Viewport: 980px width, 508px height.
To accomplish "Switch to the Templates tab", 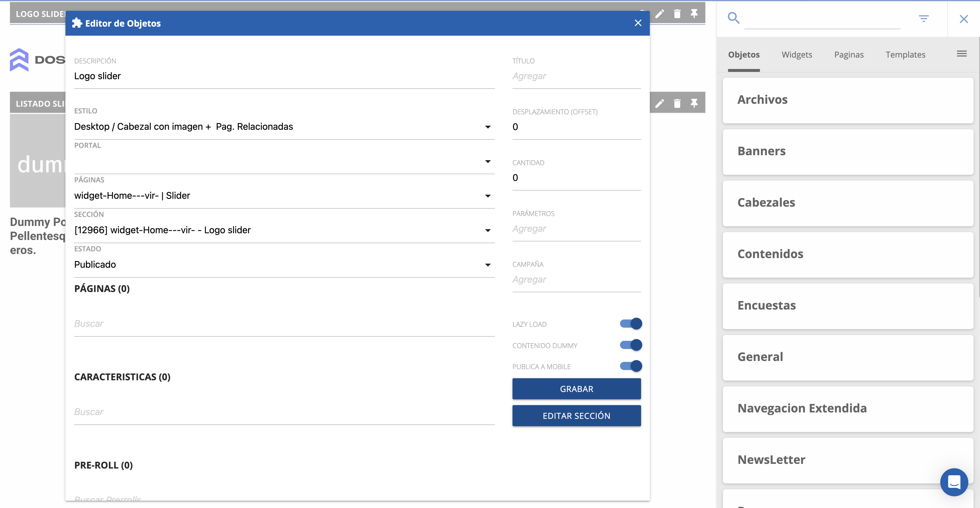I will point(905,55).
